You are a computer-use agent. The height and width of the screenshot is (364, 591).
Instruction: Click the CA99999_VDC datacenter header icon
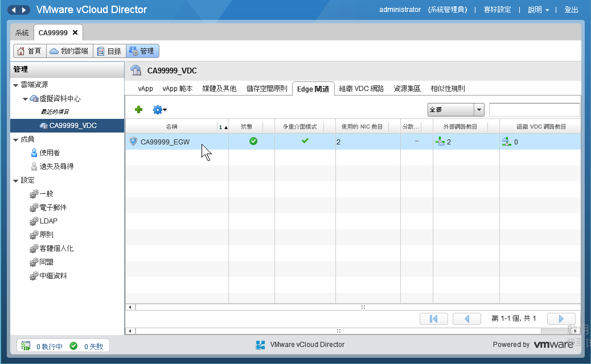pos(136,71)
